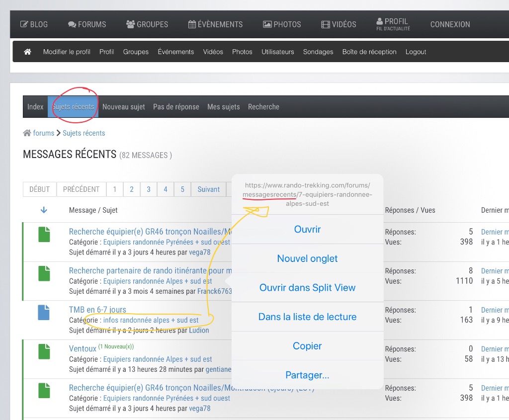Select Copier from the link popup menu
This screenshot has height=420, width=509.
coord(307,346)
